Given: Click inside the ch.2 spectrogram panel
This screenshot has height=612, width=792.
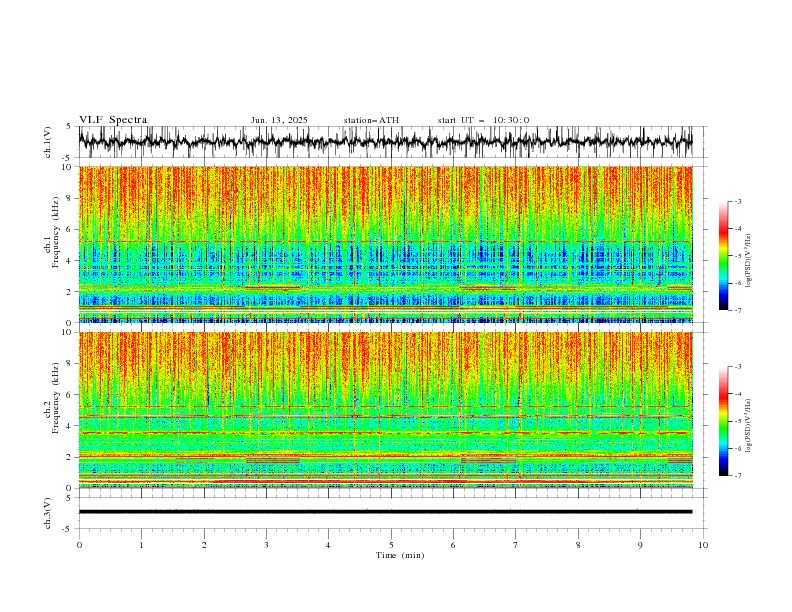Looking at the screenshot, I should click(x=385, y=410).
